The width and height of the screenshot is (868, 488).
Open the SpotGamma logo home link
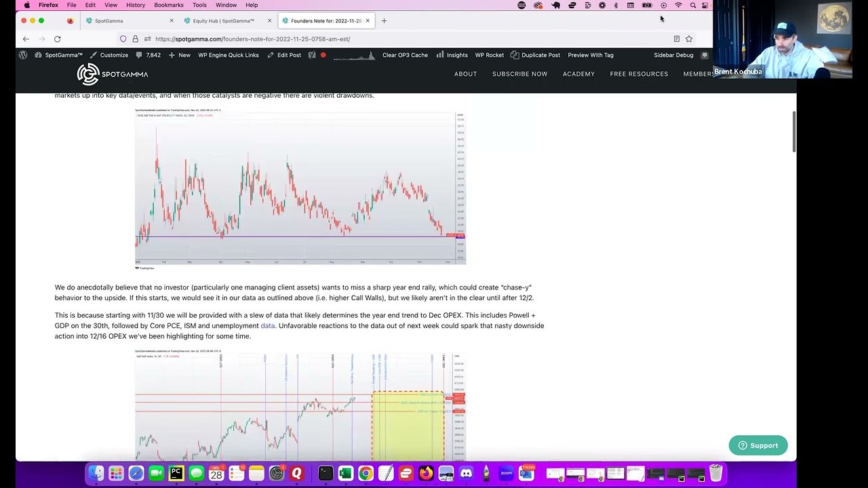click(113, 74)
